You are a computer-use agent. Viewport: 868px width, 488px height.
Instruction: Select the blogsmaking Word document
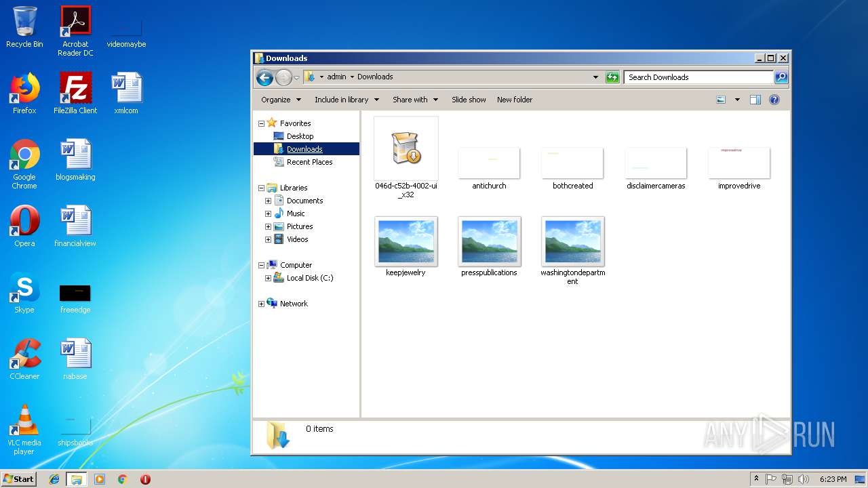75,160
